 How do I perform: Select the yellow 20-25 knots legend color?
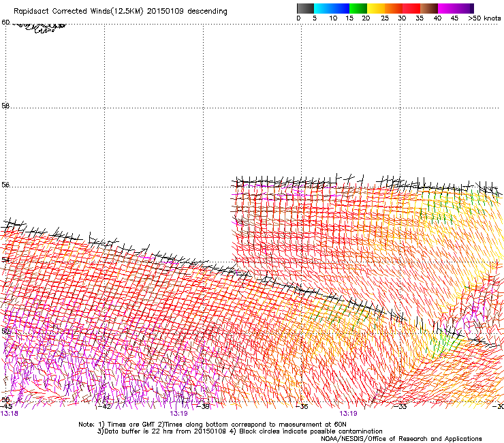tap(376, 8)
